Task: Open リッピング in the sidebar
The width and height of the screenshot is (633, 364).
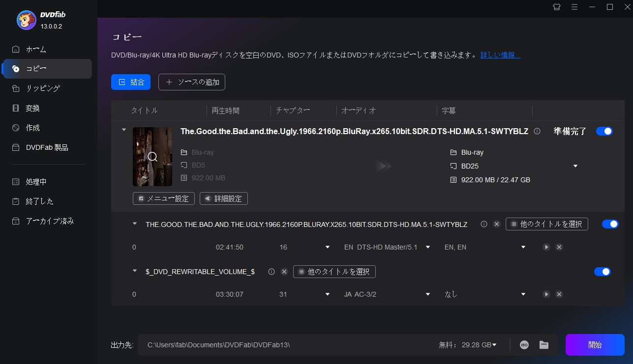Action: coord(47,88)
